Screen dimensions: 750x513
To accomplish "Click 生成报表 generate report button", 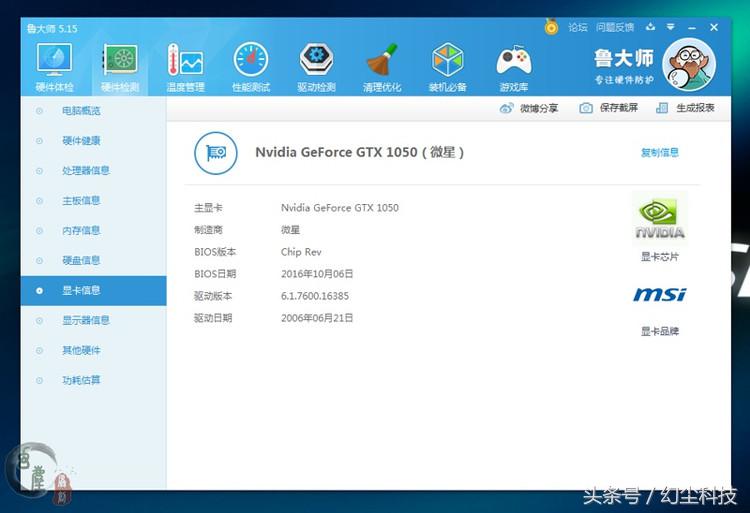I will click(x=685, y=108).
